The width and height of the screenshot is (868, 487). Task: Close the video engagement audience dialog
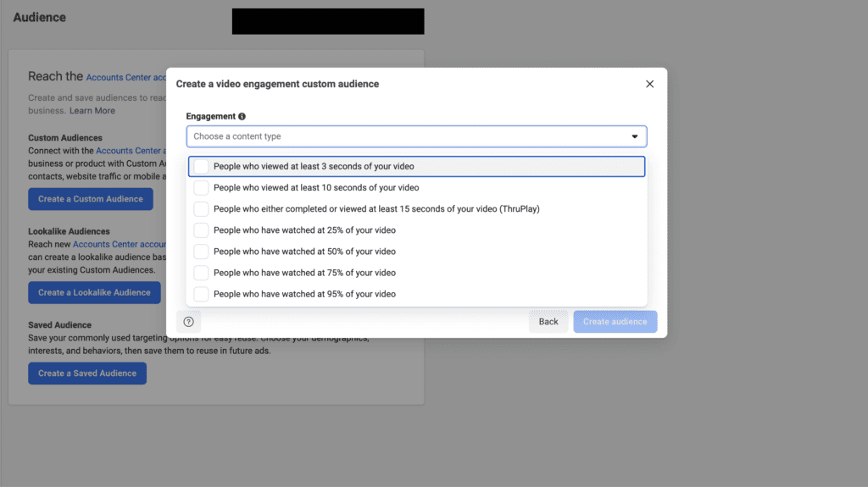pos(649,84)
